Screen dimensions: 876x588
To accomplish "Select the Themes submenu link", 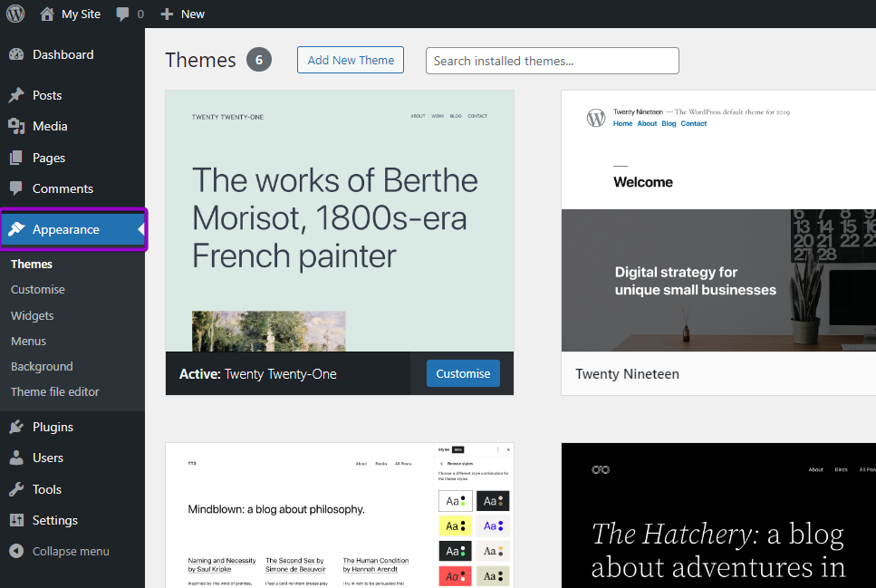I will pos(32,264).
